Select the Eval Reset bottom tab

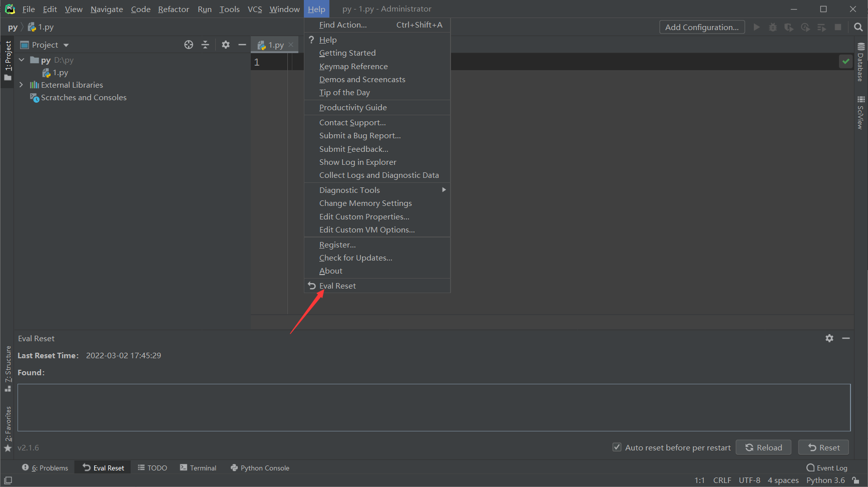tap(103, 468)
